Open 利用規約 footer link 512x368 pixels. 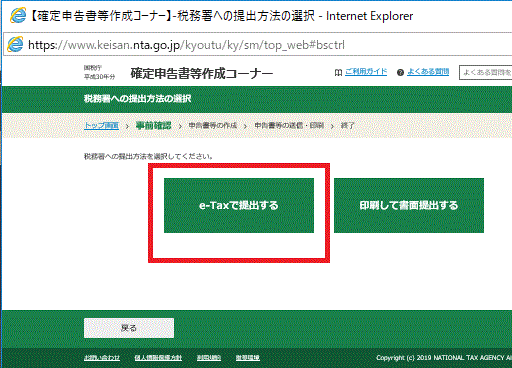(209, 358)
